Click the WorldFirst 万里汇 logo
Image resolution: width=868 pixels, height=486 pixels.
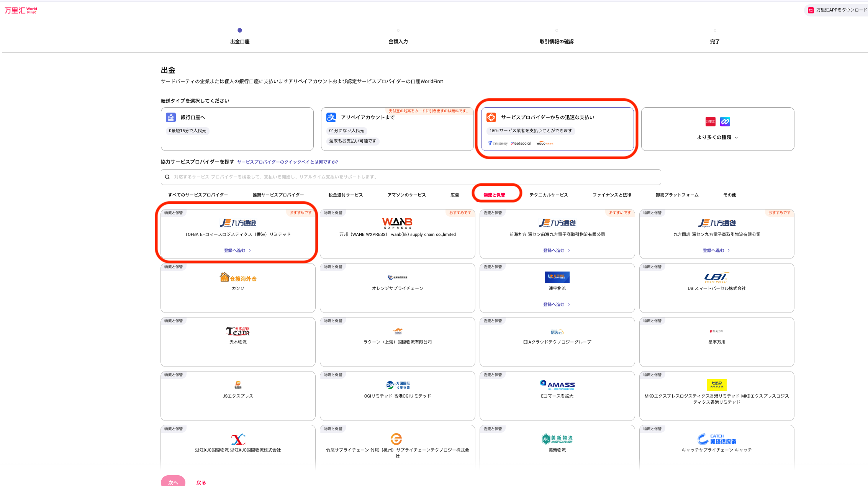pyautogui.click(x=21, y=10)
